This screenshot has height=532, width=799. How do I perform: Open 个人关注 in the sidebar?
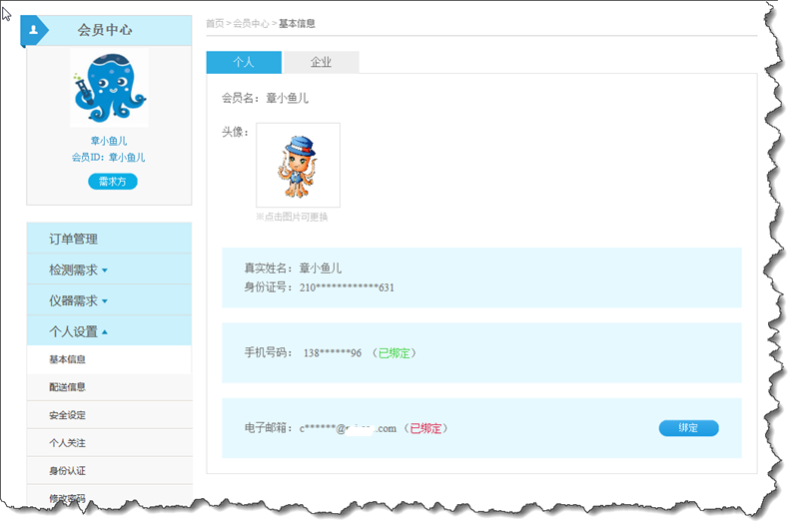(x=68, y=442)
